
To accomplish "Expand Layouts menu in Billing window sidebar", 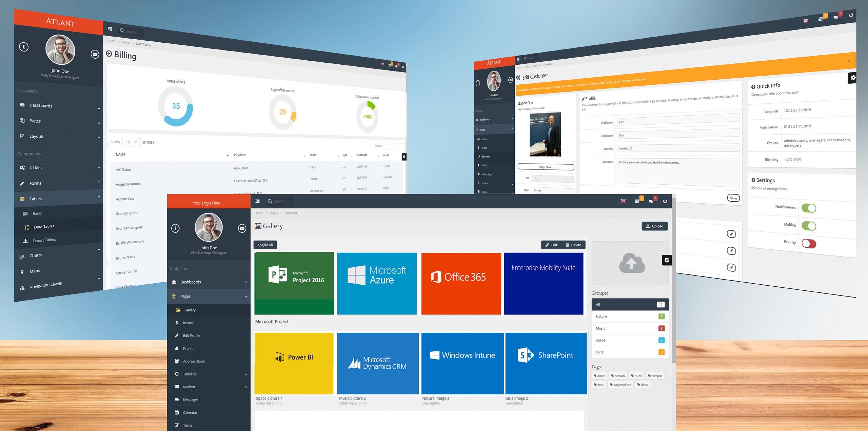I will point(58,136).
